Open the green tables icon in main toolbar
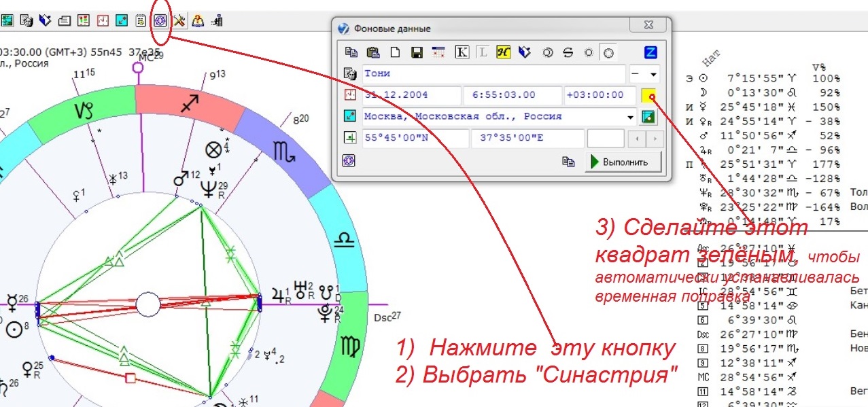 (x=7, y=20)
